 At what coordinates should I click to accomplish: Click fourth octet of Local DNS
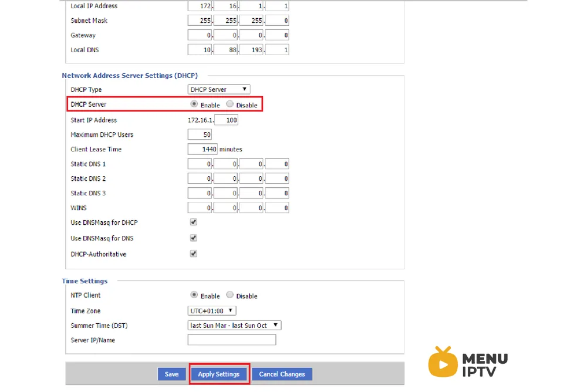click(277, 50)
